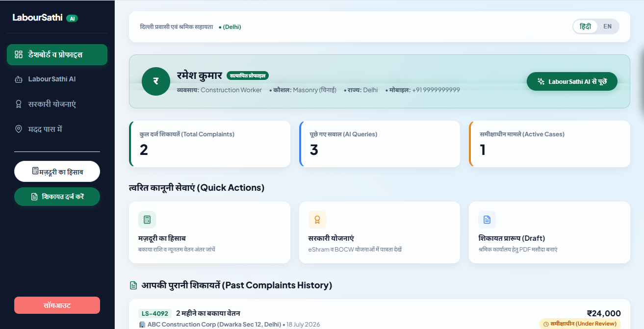Image resolution: width=644 pixels, height=329 pixels.
Task: Click the blue document icon for शिकायत प्रारूप
Action: [487, 220]
